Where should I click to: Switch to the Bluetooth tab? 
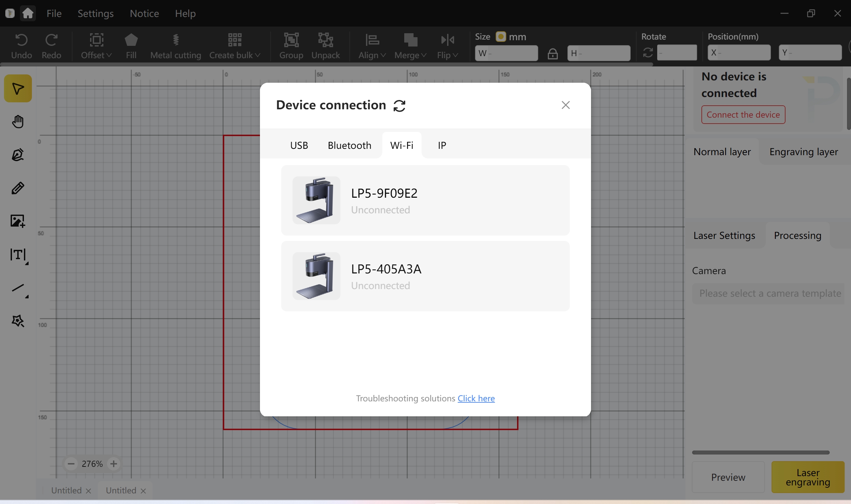(349, 146)
